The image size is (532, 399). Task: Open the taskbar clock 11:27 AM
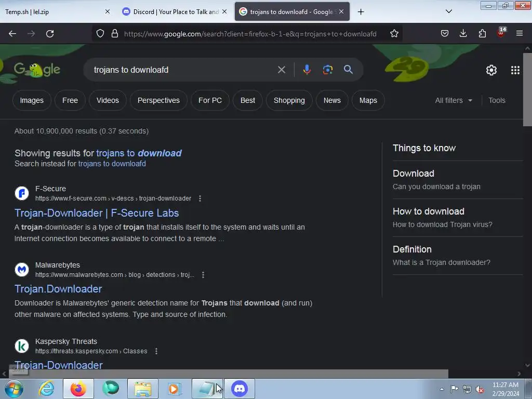tap(505, 389)
